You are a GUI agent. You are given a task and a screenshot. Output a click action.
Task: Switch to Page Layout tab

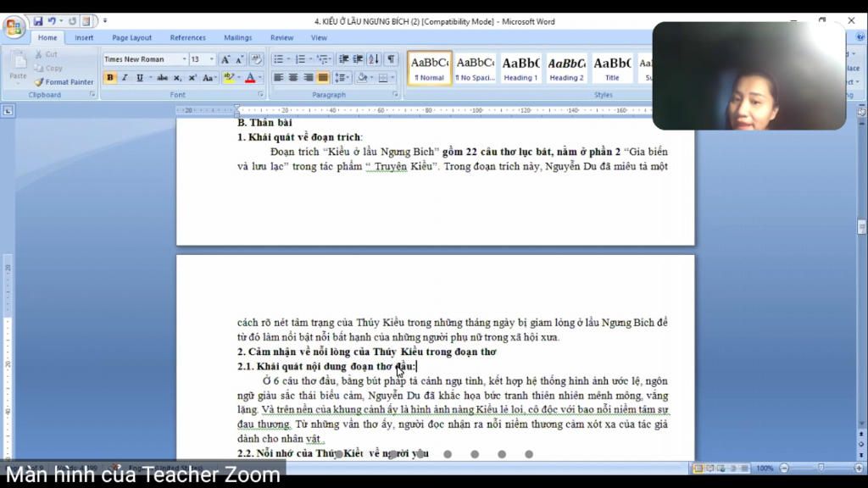(x=131, y=37)
